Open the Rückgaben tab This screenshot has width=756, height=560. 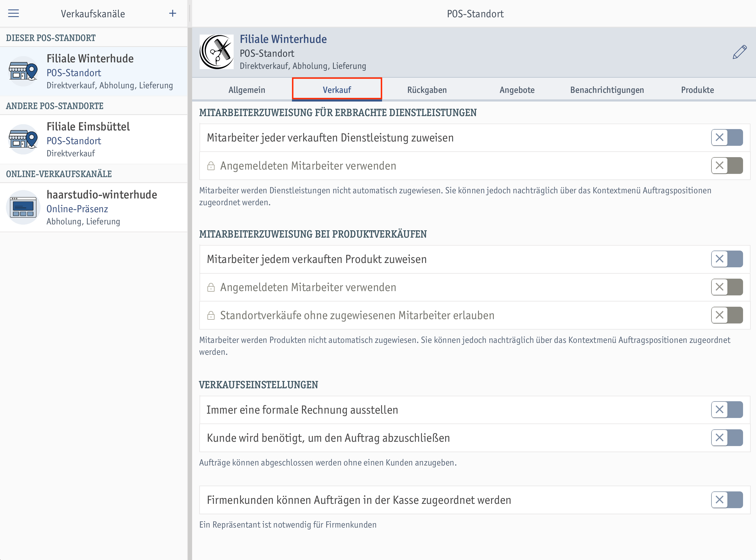pyautogui.click(x=427, y=90)
